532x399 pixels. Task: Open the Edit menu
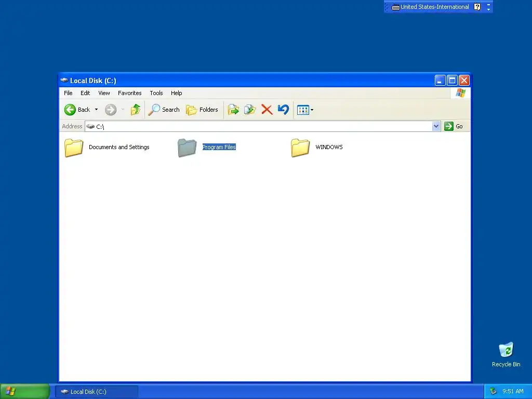coord(85,93)
